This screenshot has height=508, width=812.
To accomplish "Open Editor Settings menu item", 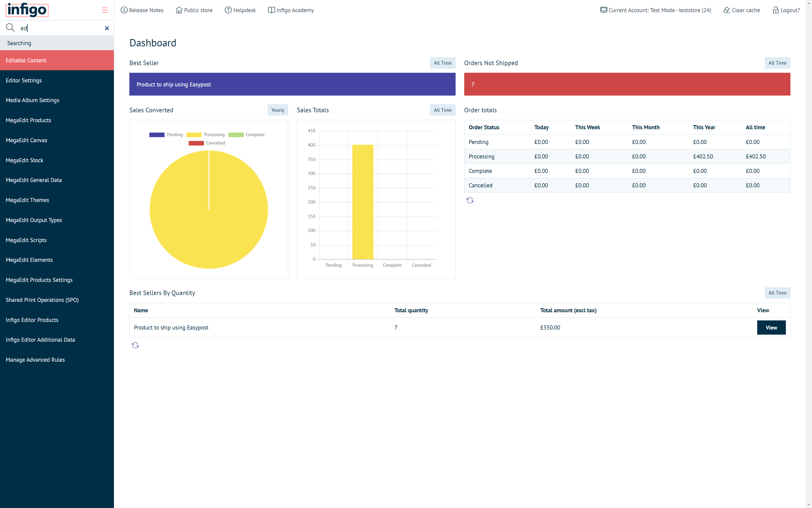I will click(57, 80).
